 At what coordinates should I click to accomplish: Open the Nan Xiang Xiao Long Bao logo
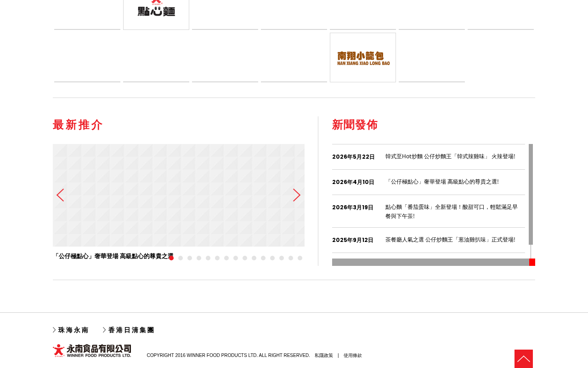(x=363, y=57)
